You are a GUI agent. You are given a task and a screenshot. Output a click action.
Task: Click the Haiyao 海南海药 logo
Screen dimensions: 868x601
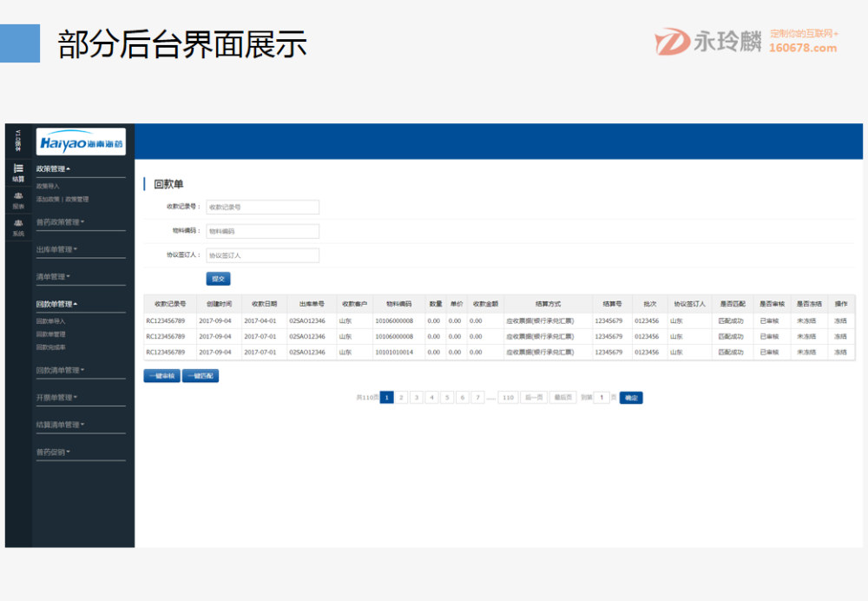coord(80,143)
